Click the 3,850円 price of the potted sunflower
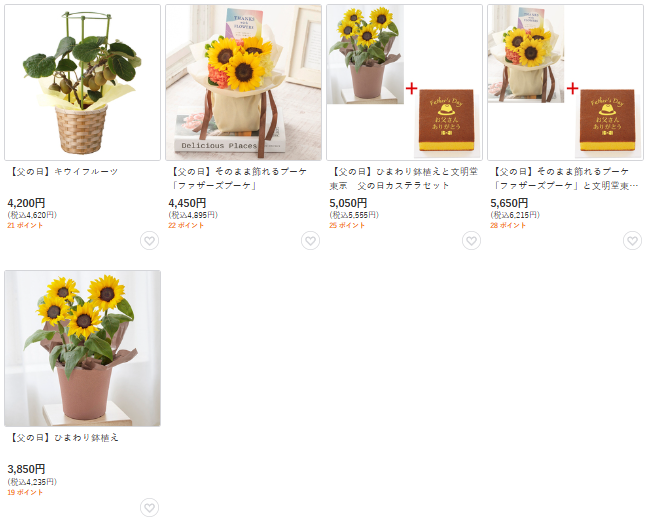648x522 pixels. [x=26, y=469]
